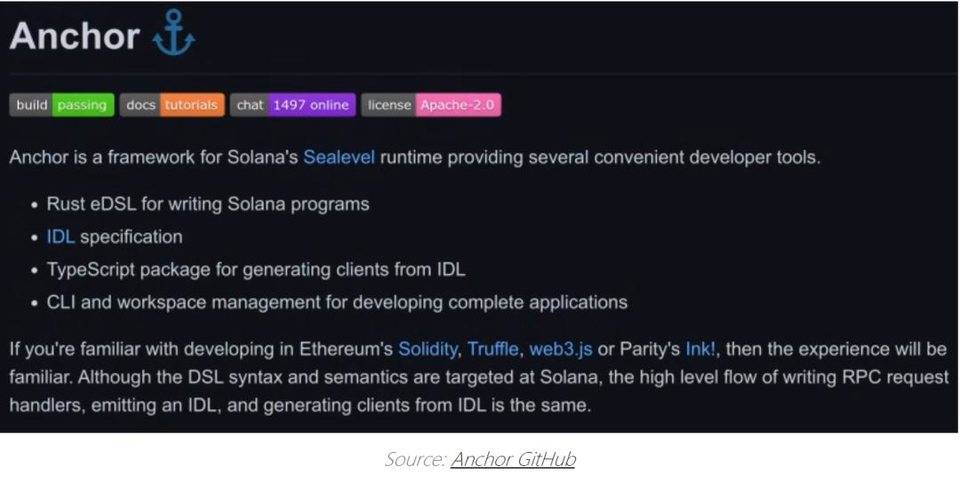Follow the Sealevel link
Image resolution: width=960 pixels, height=483 pixels.
tap(339, 157)
